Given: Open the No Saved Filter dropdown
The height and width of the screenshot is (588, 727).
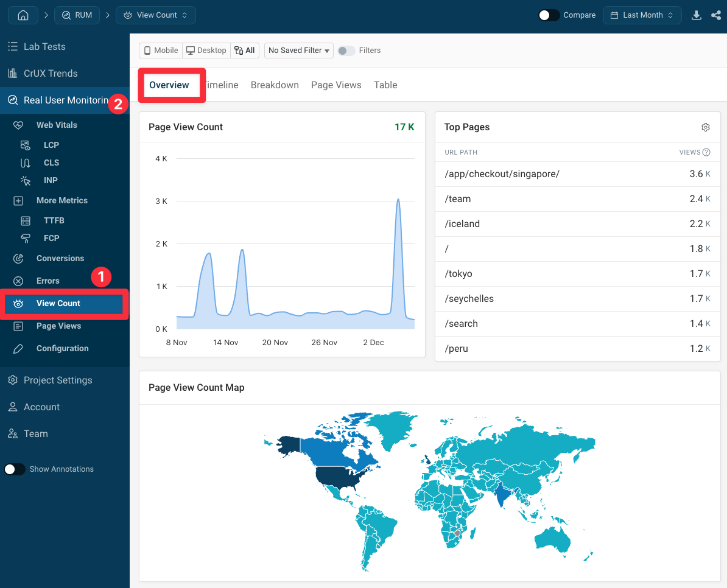Looking at the screenshot, I should 298,50.
